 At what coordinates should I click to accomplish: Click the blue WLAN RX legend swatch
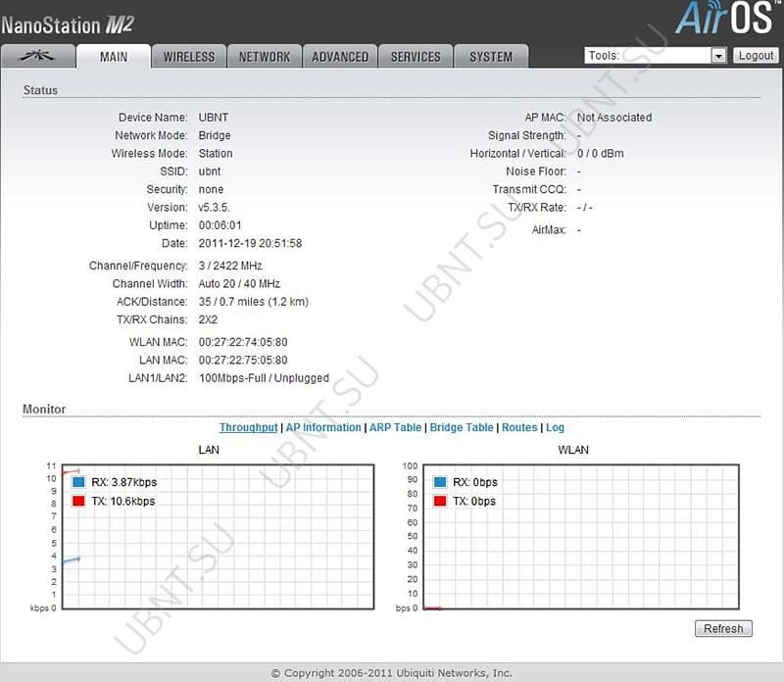point(440,482)
